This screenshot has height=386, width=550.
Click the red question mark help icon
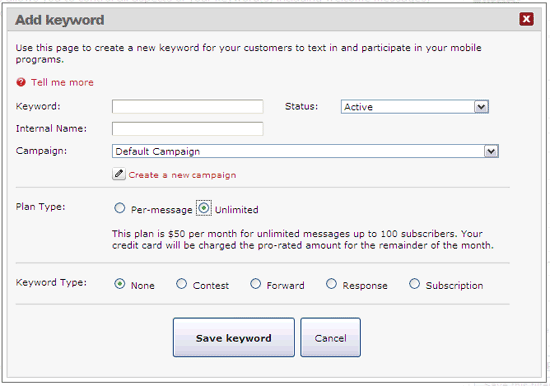point(21,82)
